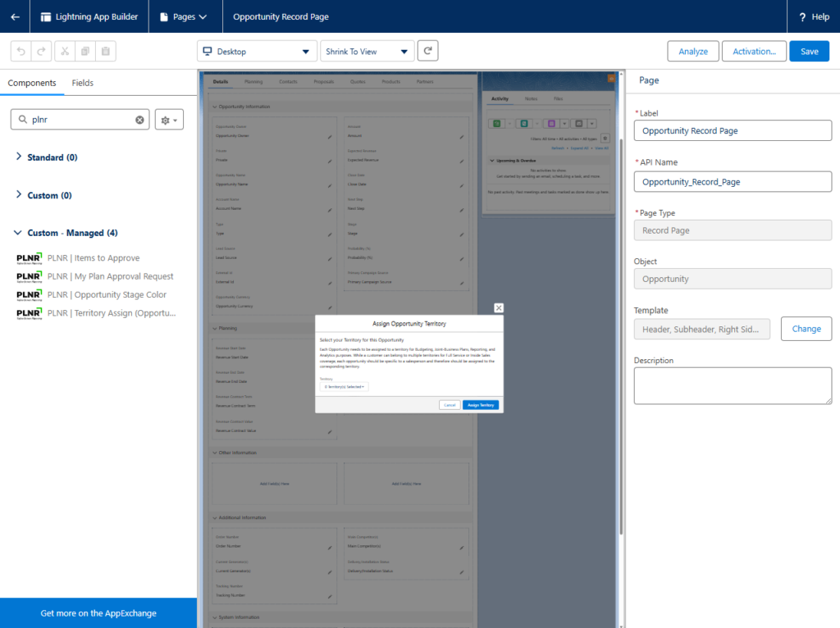Click the PLNR Items to Approve logo icon
The height and width of the screenshot is (628, 840).
(29, 258)
